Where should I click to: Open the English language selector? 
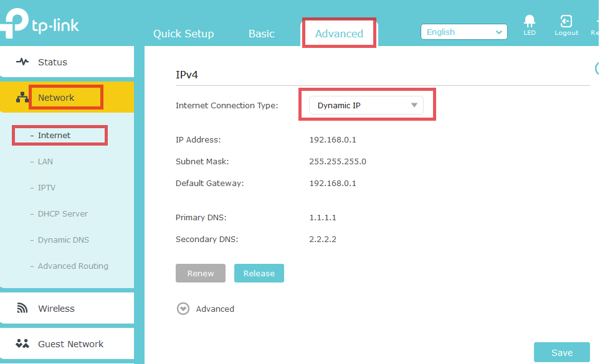coord(464,31)
